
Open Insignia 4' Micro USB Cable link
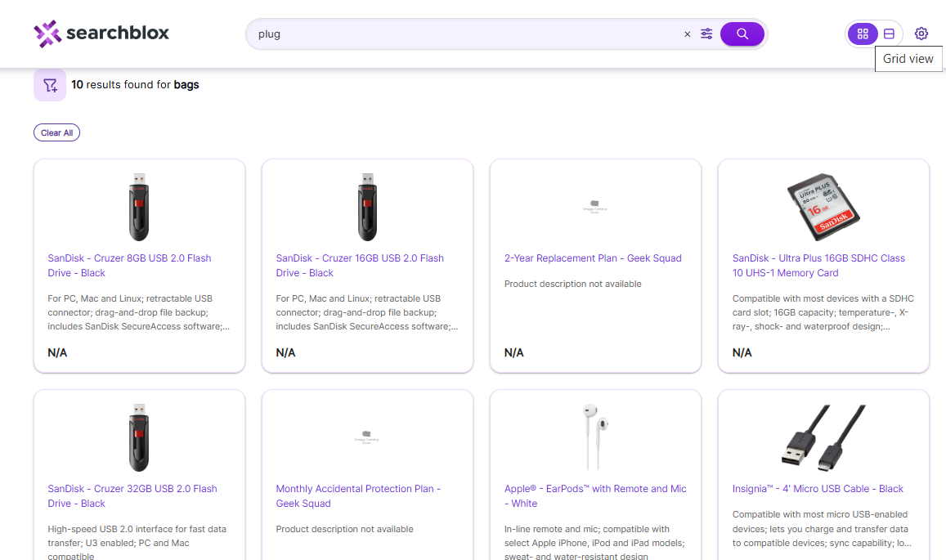point(818,489)
